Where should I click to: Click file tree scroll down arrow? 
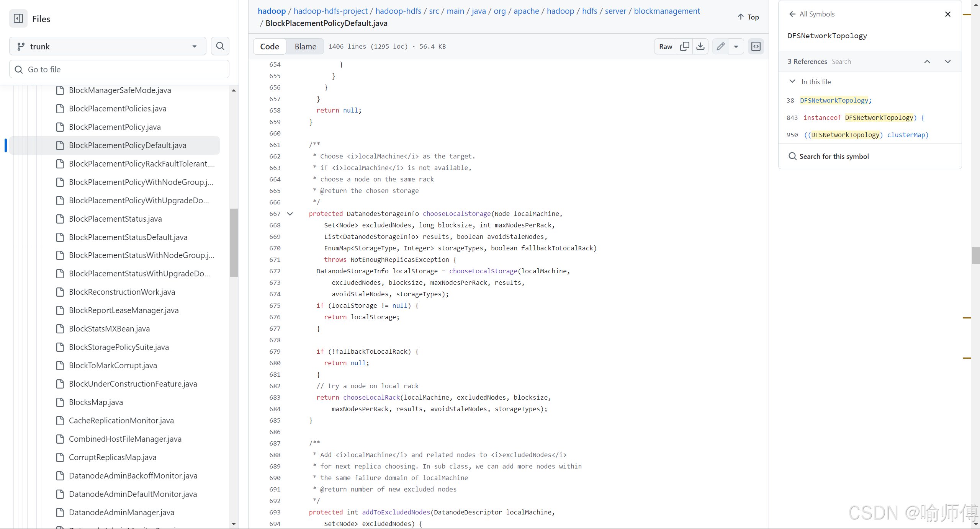(x=234, y=524)
